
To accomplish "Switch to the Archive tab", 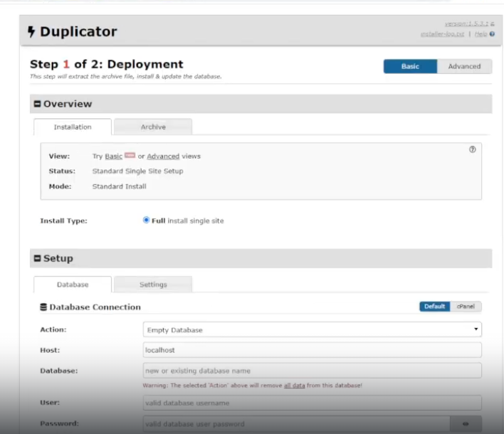I will coord(153,127).
